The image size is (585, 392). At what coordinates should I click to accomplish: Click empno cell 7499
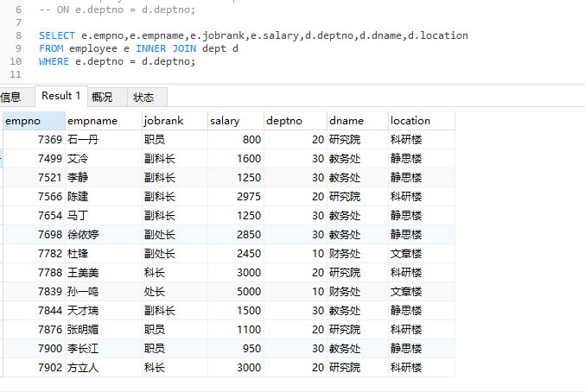coord(35,159)
